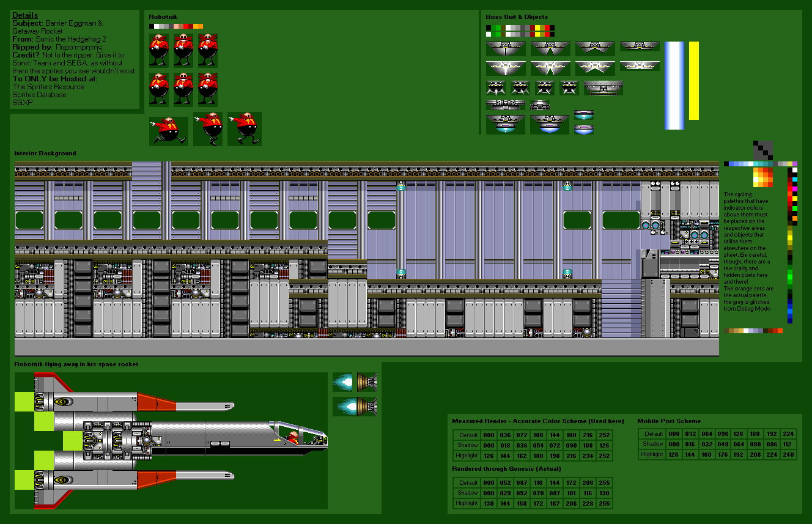
Task: Click the small standalone cyan dome sprite
Action: (584, 115)
